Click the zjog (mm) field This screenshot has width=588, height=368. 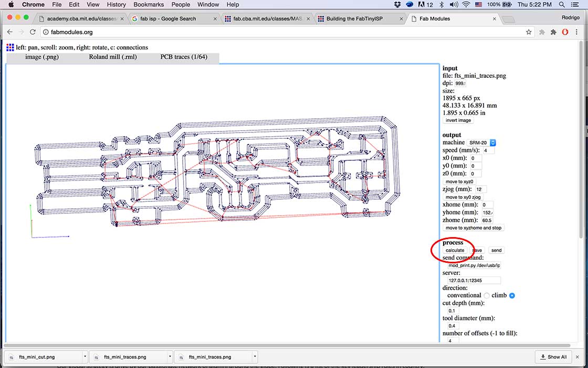[481, 189]
